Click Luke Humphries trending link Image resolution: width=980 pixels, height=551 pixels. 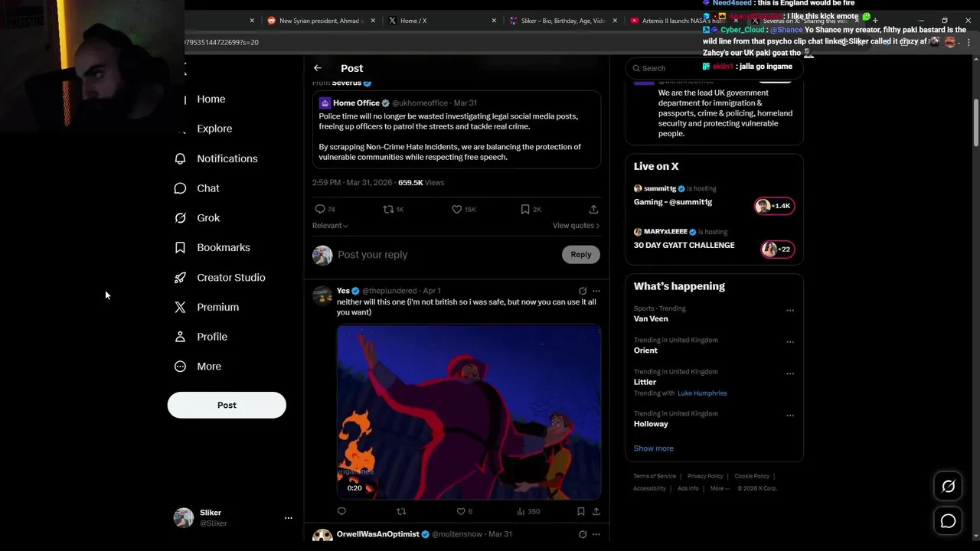702,393
